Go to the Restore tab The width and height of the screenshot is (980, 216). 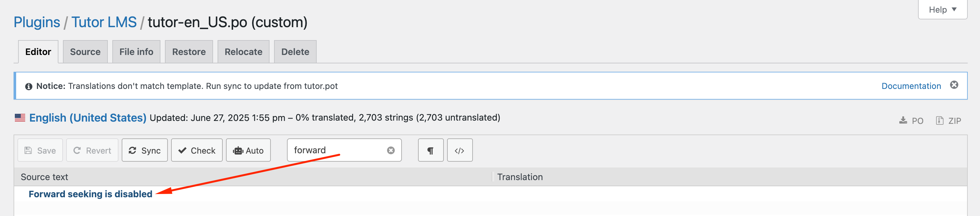pos(189,52)
